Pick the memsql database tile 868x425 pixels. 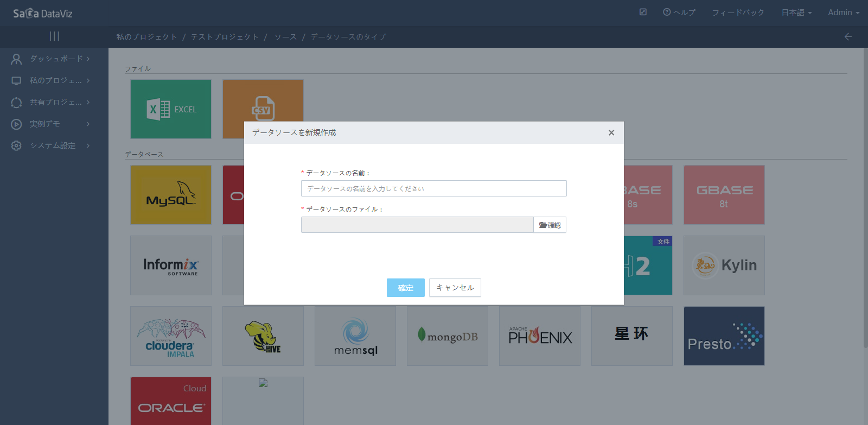(x=355, y=336)
